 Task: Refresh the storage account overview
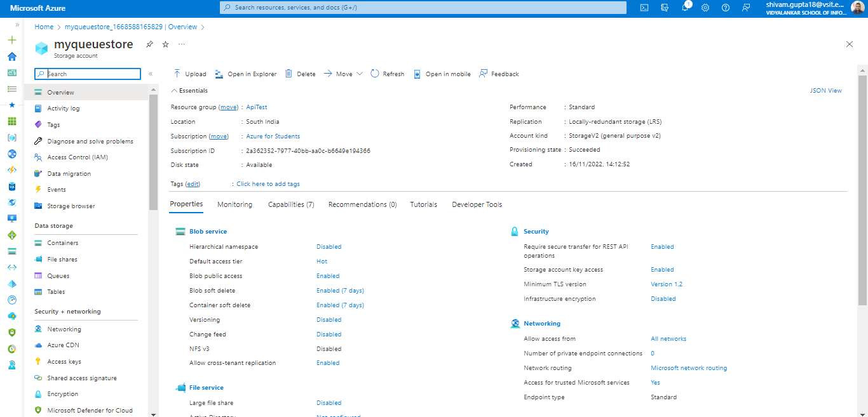tap(387, 74)
